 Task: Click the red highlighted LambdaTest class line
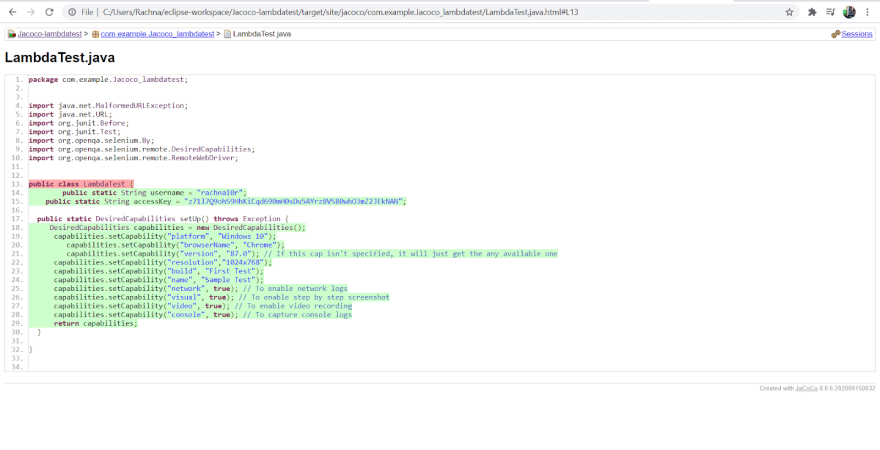pos(81,184)
